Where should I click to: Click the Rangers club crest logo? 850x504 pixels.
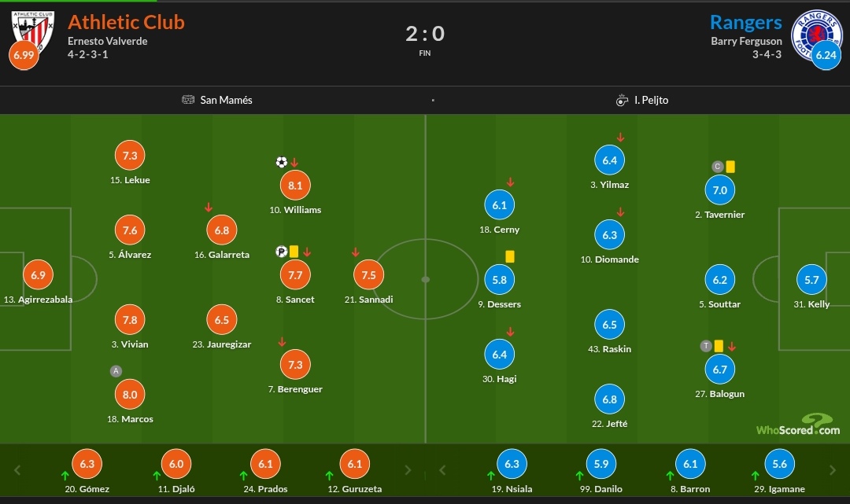[x=817, y=35]
